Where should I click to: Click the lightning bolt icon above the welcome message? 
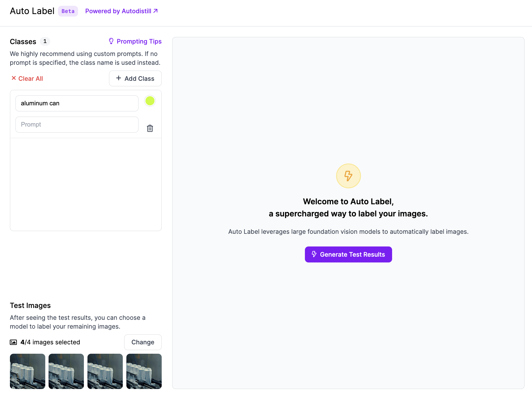pos(348,176)
